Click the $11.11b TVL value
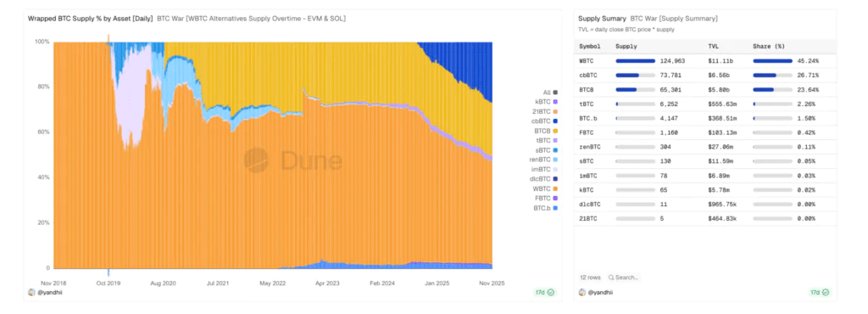The image size is (868, 314). 721,61
